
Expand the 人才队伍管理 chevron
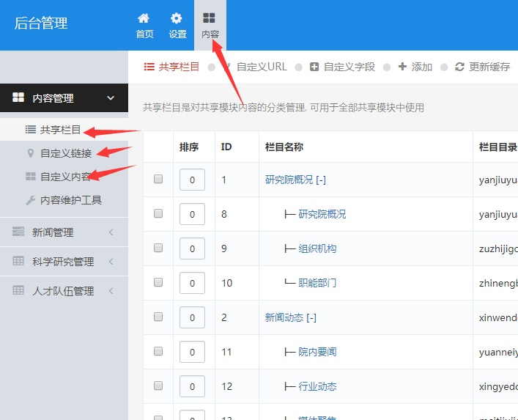click(x=111, y=291)
